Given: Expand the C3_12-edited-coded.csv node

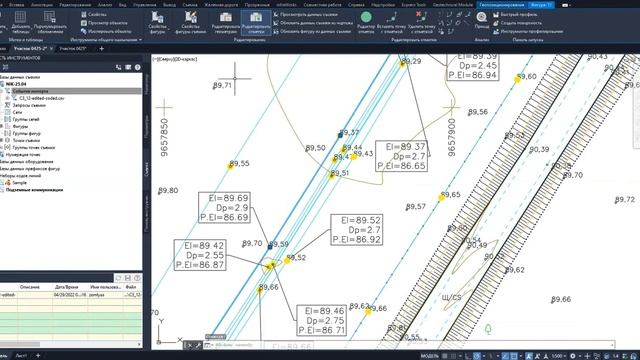Looking at the screenshot, I should click(x=7, y=98).
